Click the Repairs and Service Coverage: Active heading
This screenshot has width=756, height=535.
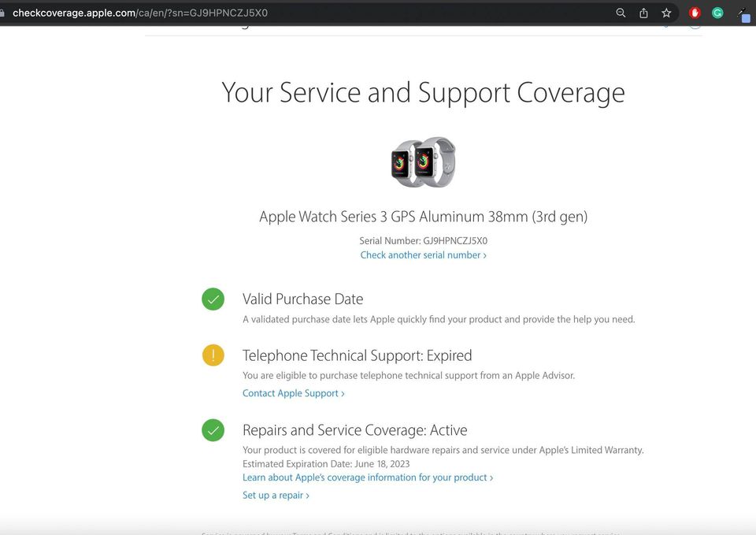tap(354, 430)
